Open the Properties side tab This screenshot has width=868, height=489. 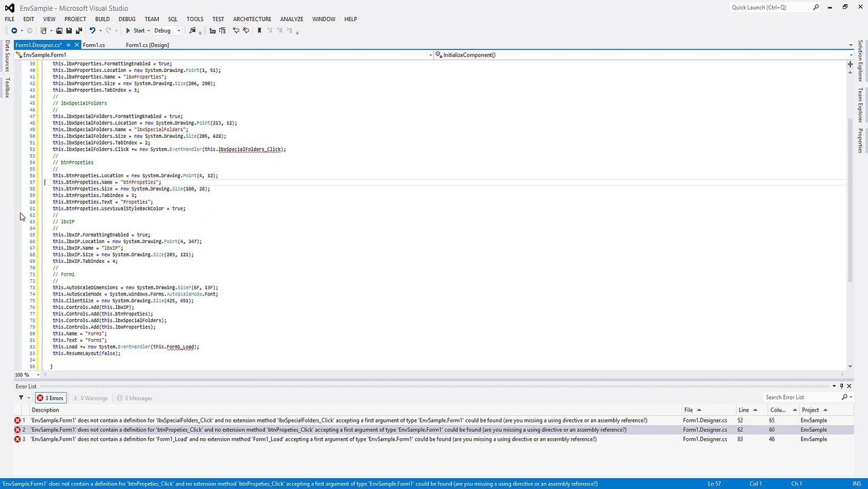860,141
